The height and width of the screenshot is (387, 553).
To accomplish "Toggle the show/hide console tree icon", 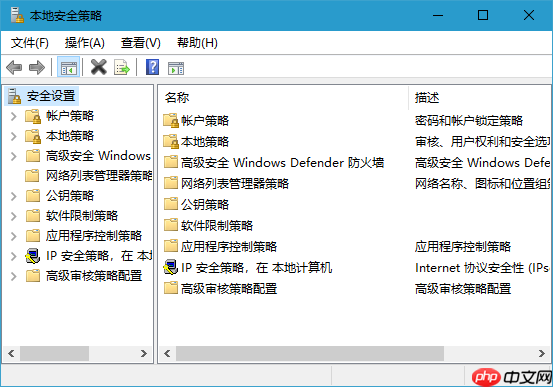I will click(x=68, y=67).
